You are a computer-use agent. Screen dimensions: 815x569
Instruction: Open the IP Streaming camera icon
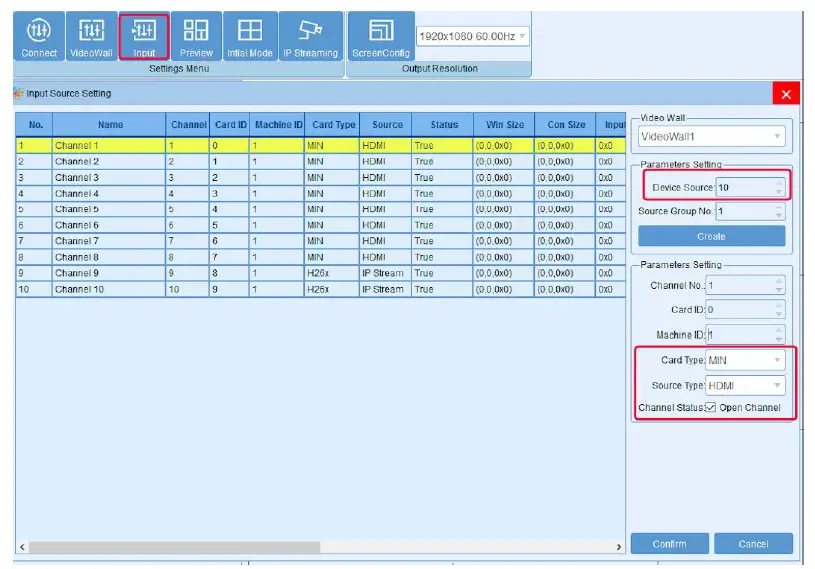310,37
